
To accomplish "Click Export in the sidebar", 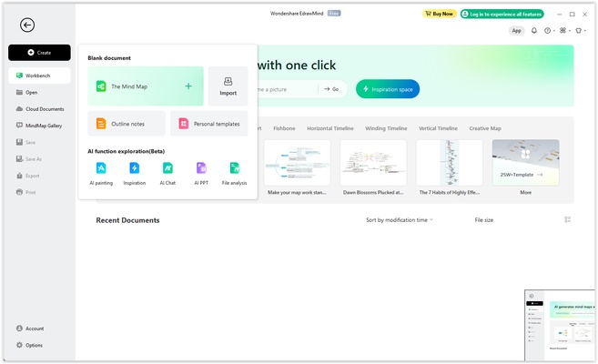I will pos(27,176).
